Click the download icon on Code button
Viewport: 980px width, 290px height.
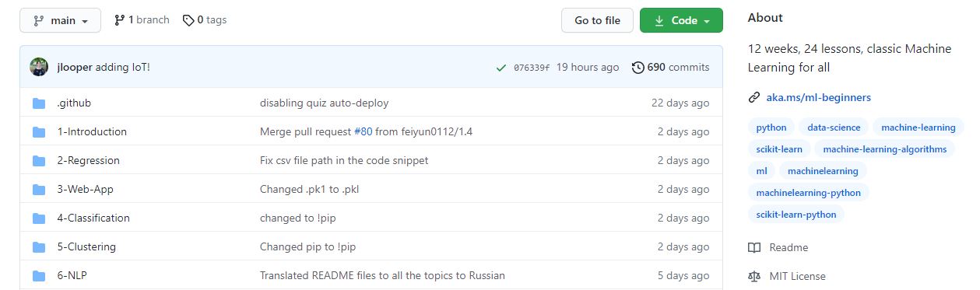point(659,20)
